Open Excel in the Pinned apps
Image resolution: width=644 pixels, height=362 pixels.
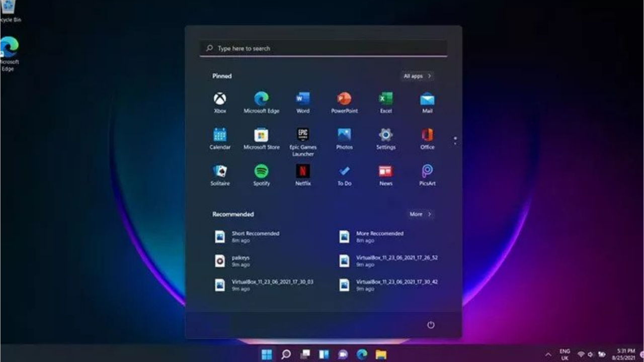pyautogui.click(x=386, y=103)
